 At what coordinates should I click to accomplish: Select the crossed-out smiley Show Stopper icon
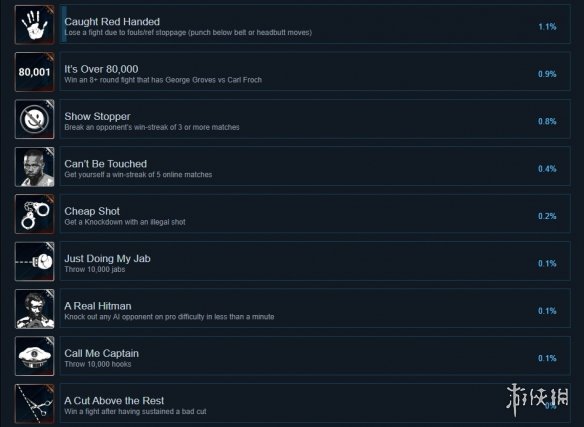35,119
